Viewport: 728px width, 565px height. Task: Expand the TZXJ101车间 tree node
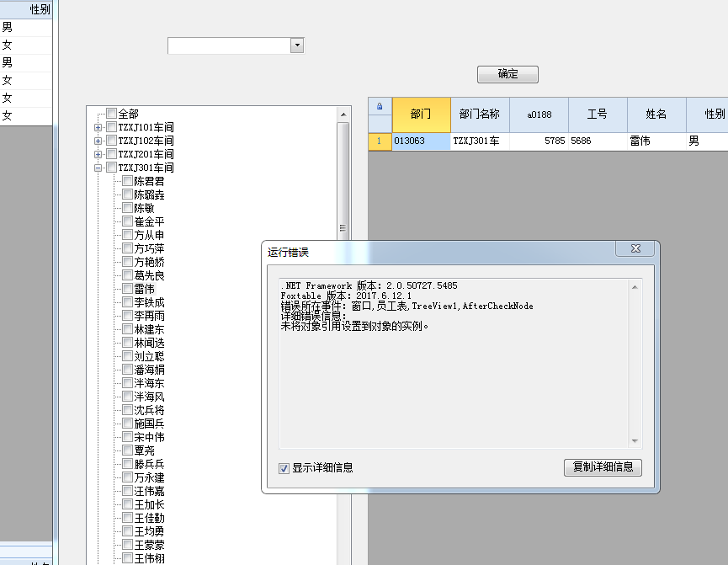point(98,127)
